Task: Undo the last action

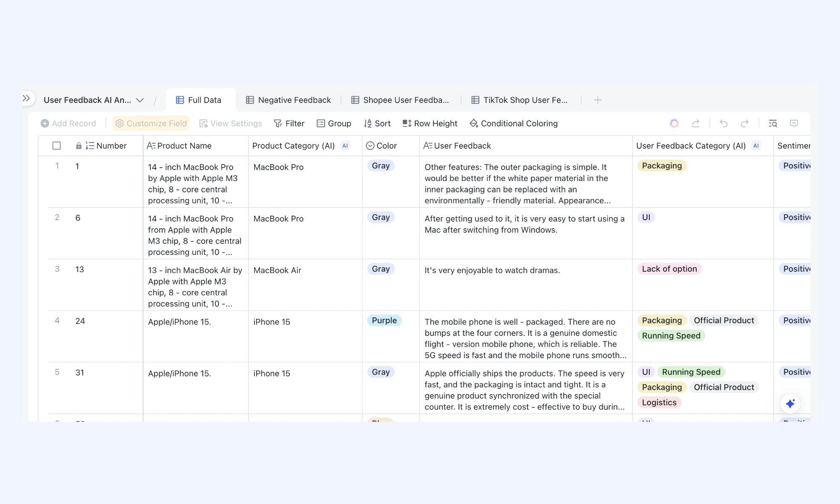Action: point(724,123)
